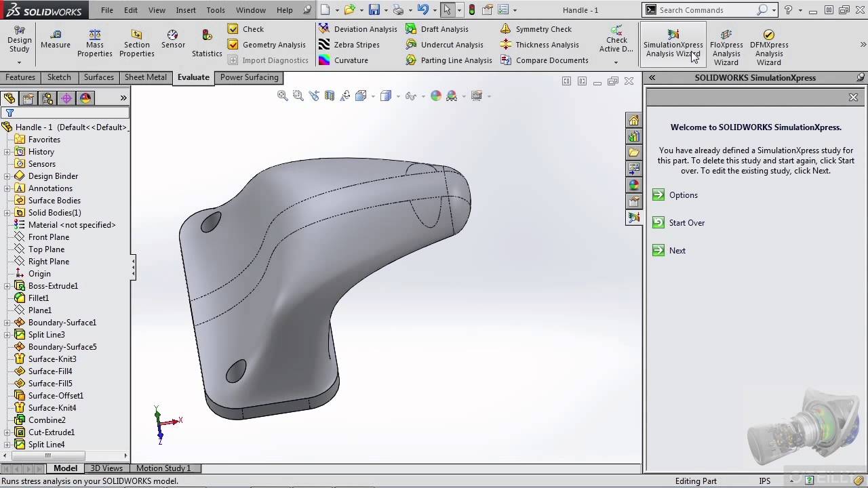Launch FloXpress Analysis Wizard
Screen dimensions: 868x488
pyautogui.click(x=726, y=47)
